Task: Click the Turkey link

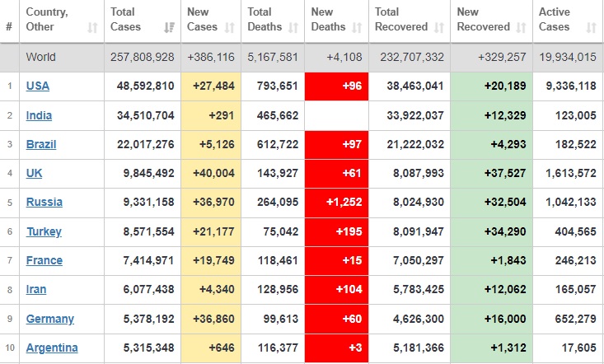Action: tap(44, 231)
